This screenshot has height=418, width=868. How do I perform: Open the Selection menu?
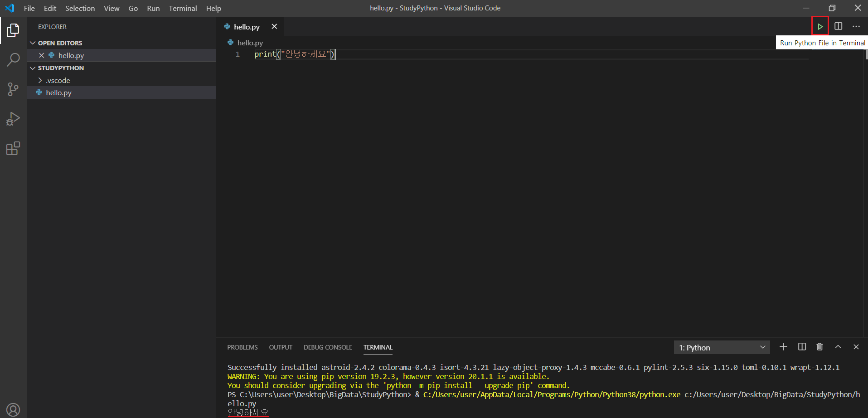(x=80, y=8)
